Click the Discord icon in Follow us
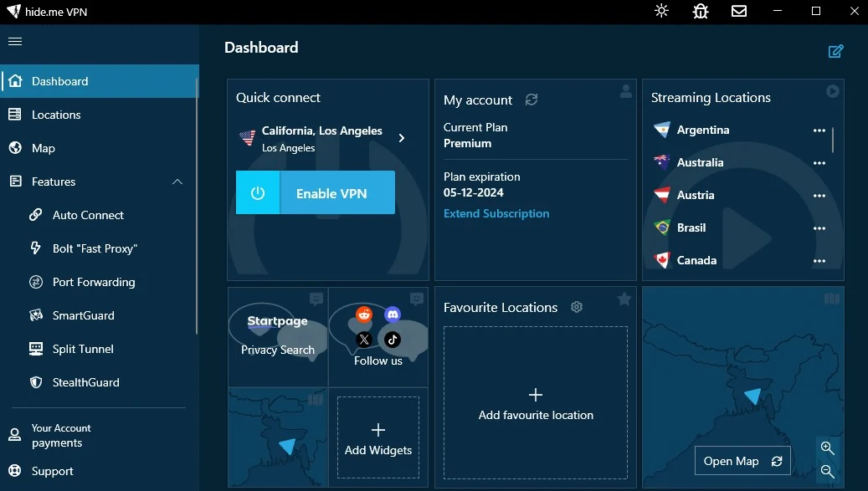The width and height of the screenshot is (868, 491). click(393, 315)
